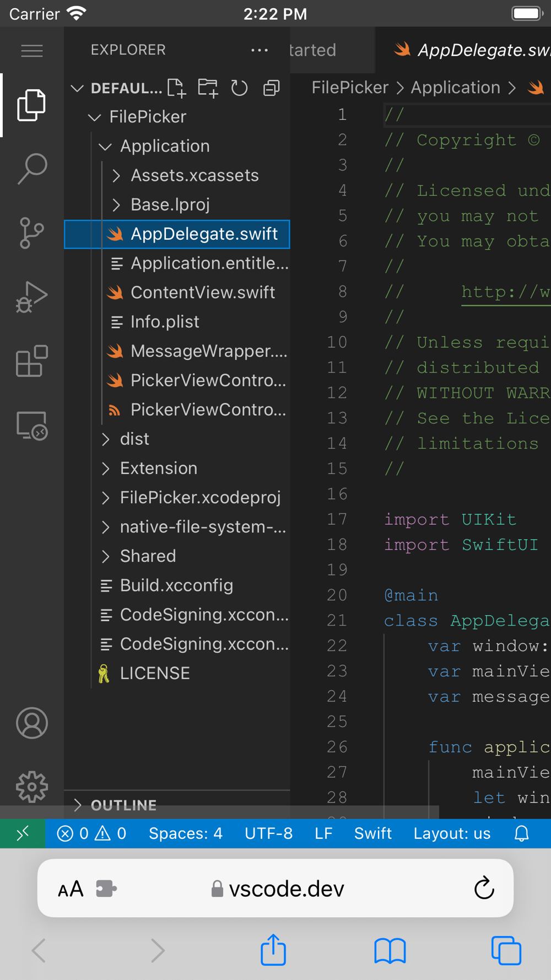Refresh the Explorer file tree
The height and width of the screenshot is (980, 551).
coord(239,88)
